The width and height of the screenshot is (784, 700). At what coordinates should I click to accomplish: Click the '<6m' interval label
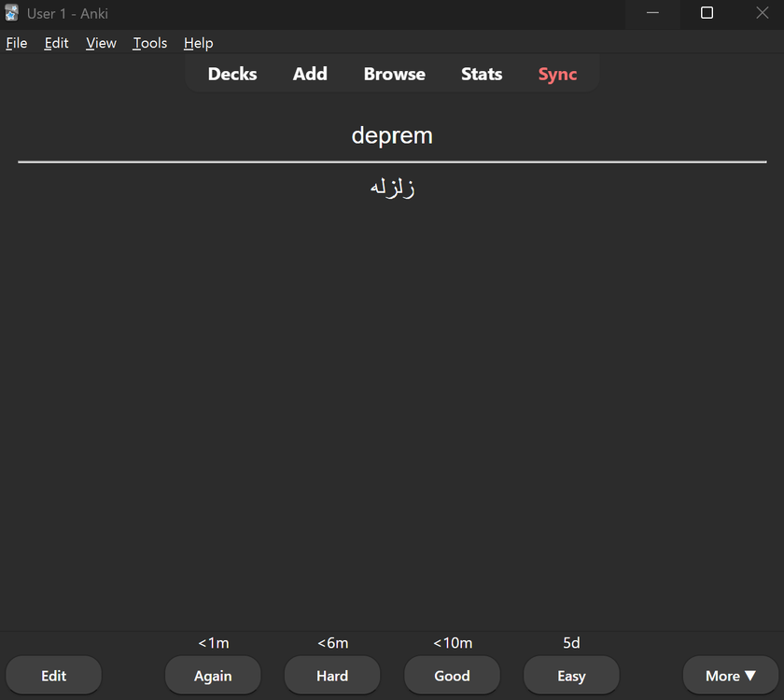click(333, 642)
